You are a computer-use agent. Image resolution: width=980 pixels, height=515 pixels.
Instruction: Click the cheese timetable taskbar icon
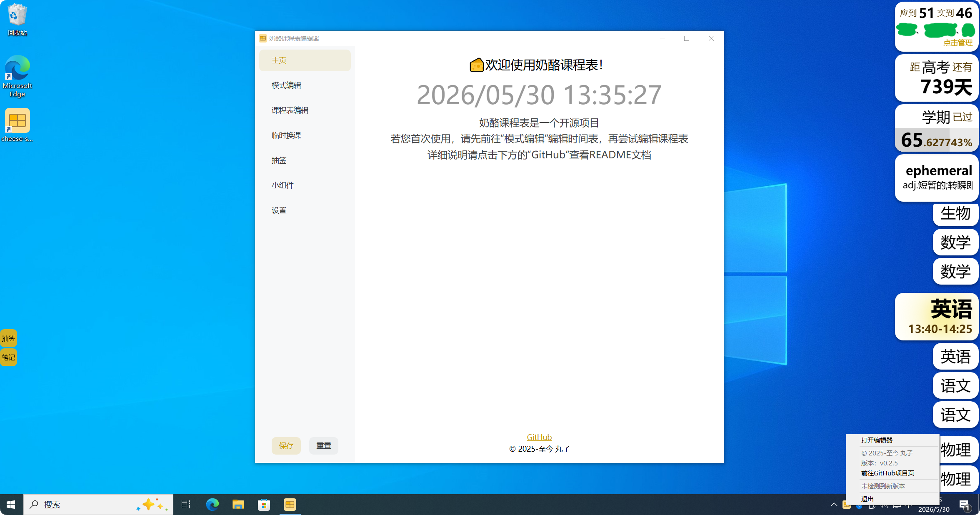(290, 505)
